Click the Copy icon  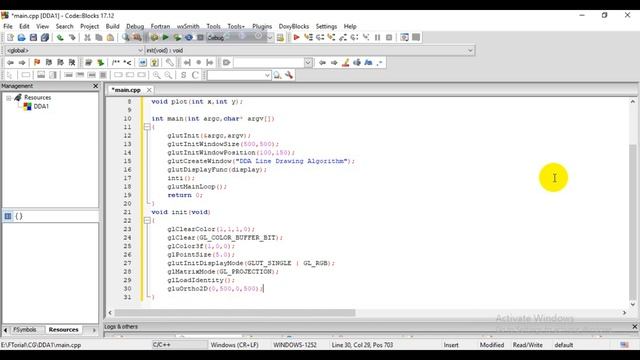[98, 38]
